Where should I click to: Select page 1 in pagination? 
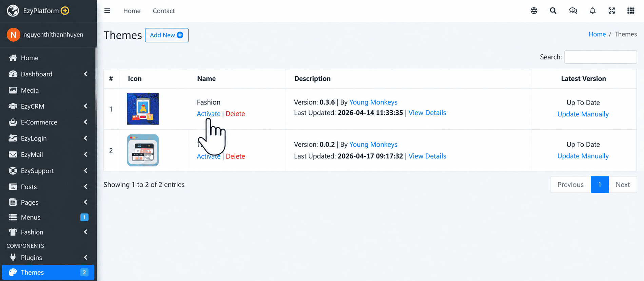coord(600,185)
